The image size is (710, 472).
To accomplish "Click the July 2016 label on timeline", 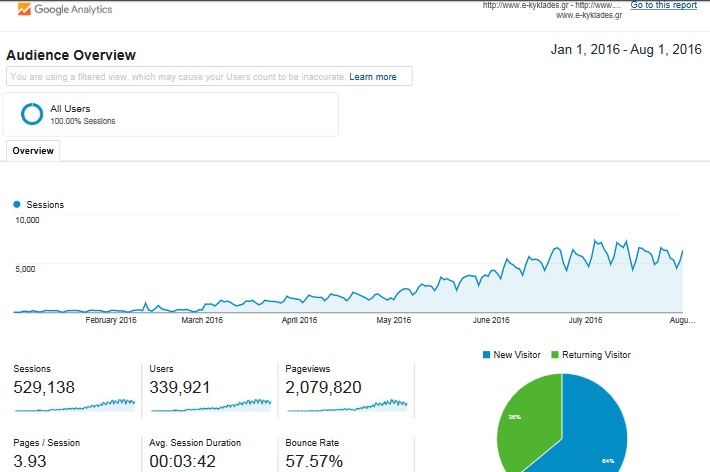I will [586, 320].
